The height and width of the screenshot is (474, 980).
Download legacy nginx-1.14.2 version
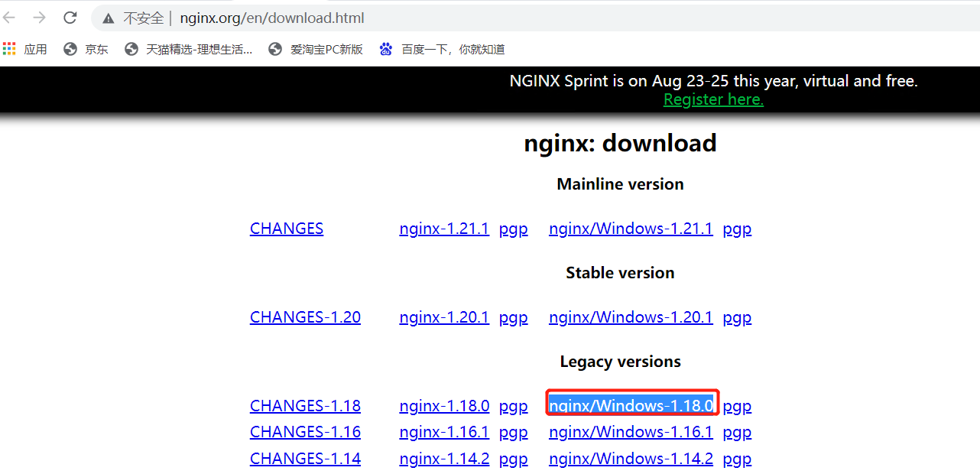444,458
